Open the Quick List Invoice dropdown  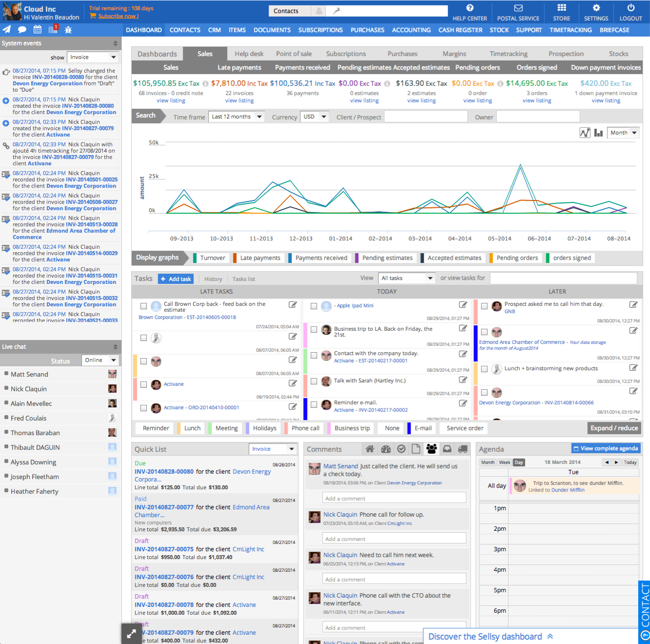pos(273,449)
